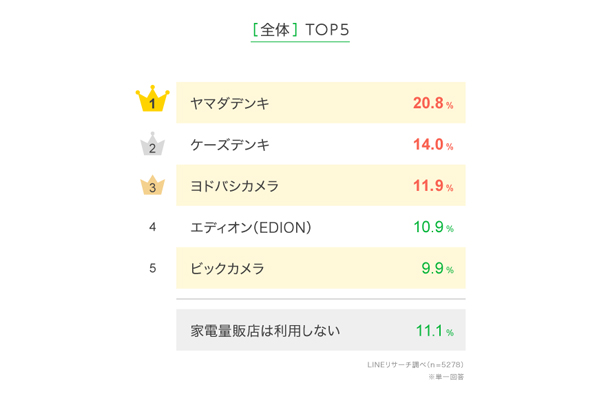Click the 20.8% value

click(433, 103)
